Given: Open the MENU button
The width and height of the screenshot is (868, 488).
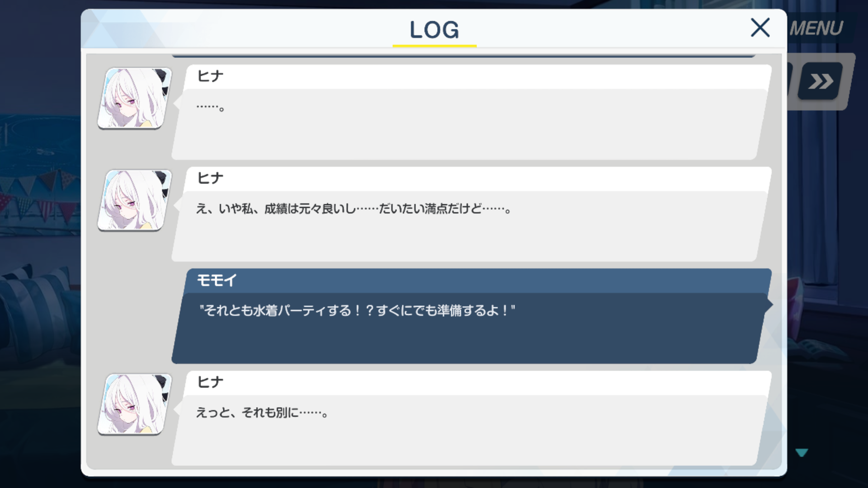Looking at the screenshot, I should pyautogui.click(x=816, y=28).
